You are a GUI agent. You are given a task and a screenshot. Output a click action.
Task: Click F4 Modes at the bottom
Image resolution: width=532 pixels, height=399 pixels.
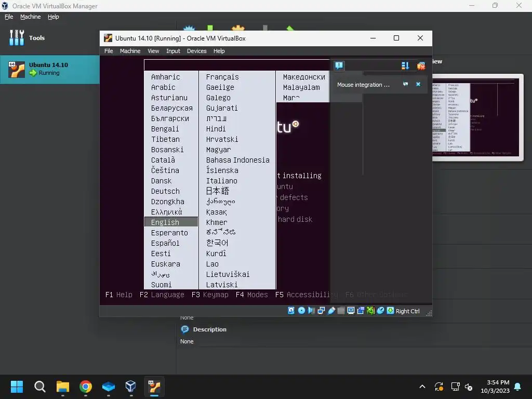[252, 295]
